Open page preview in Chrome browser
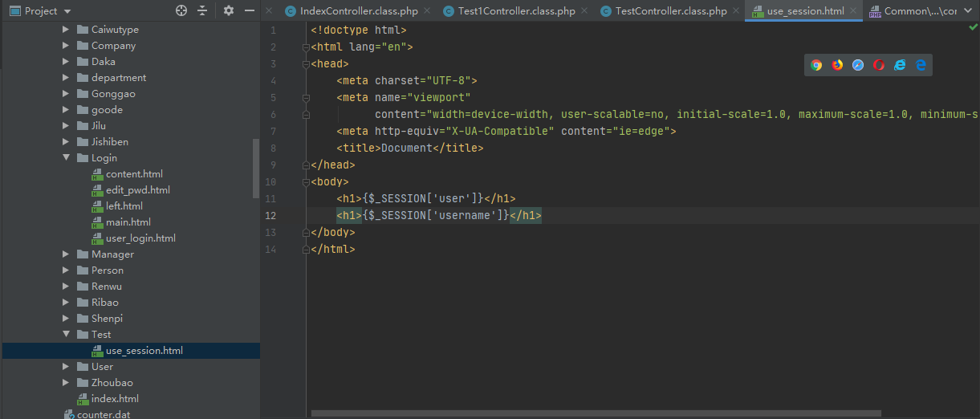980x419 pixels. 816,65
